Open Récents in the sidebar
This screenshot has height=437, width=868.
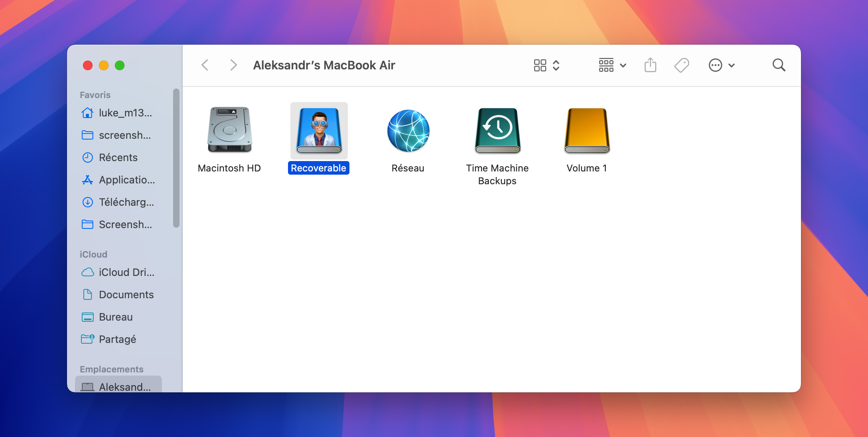pyautogui.click(x=119, y=157)
